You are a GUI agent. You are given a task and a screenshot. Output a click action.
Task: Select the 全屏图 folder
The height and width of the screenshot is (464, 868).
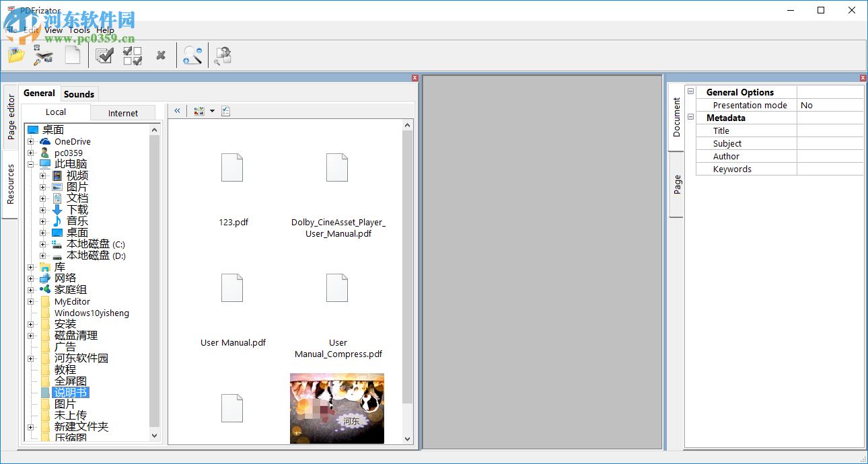(x=71, y=381)
